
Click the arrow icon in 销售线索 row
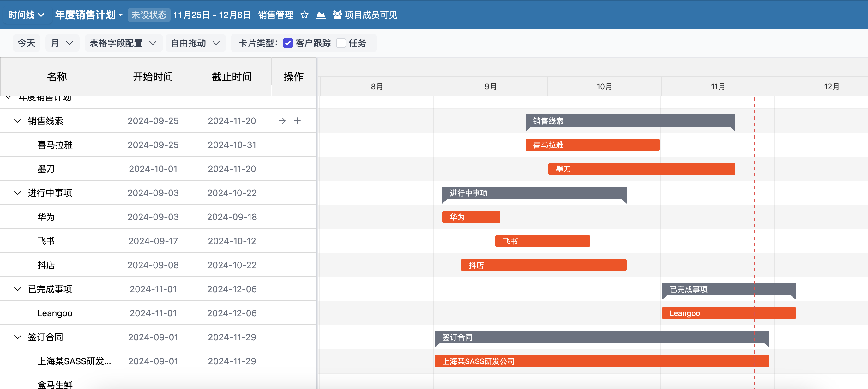pos(282,121)
